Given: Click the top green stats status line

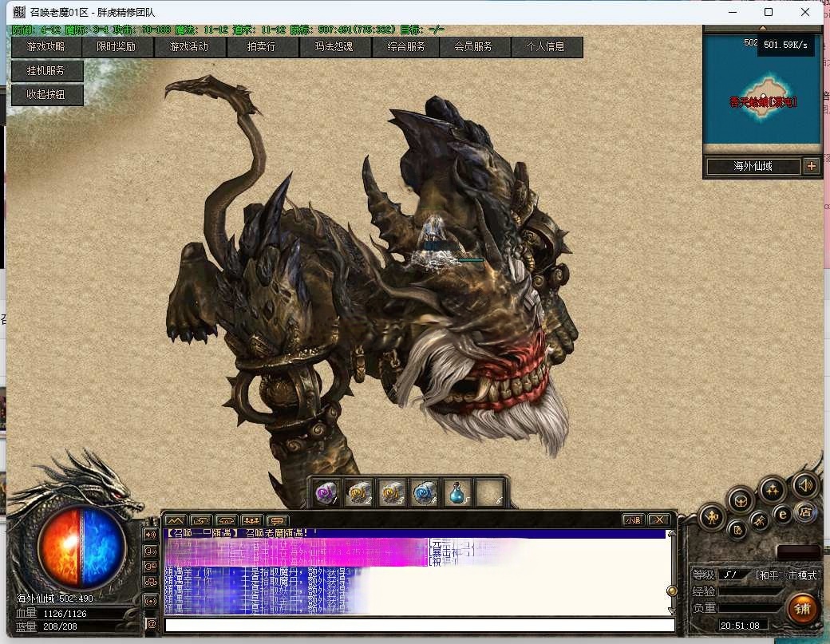Looking at the screenshot, I should pos(227,30).
